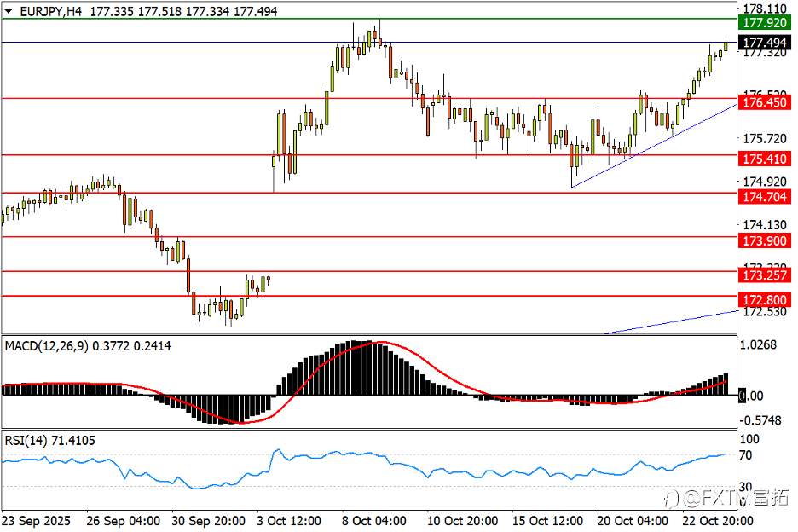
Task: Open the chart menu arrow beside EURJPY,H4
Action: pos(9,11)
